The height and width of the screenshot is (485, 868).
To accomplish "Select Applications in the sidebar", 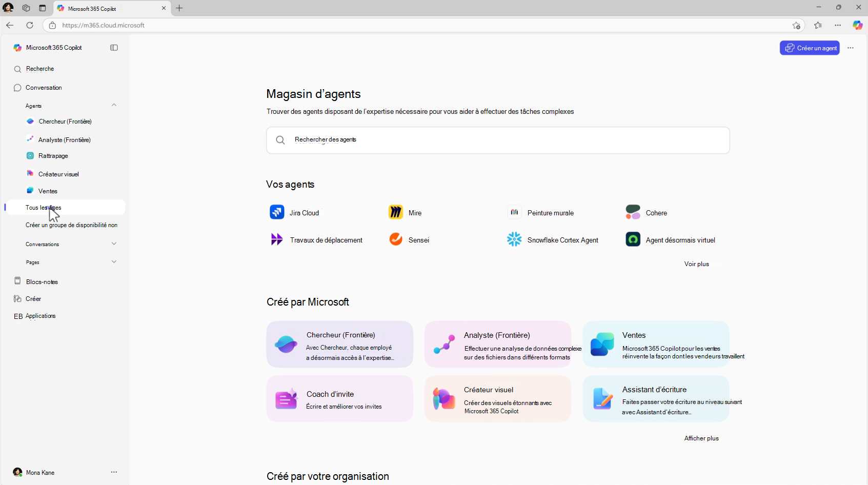I will 41,316.
